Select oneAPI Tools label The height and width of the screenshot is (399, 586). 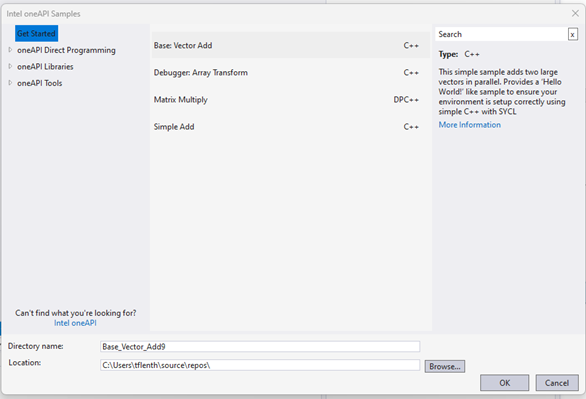tap(40, 83)
